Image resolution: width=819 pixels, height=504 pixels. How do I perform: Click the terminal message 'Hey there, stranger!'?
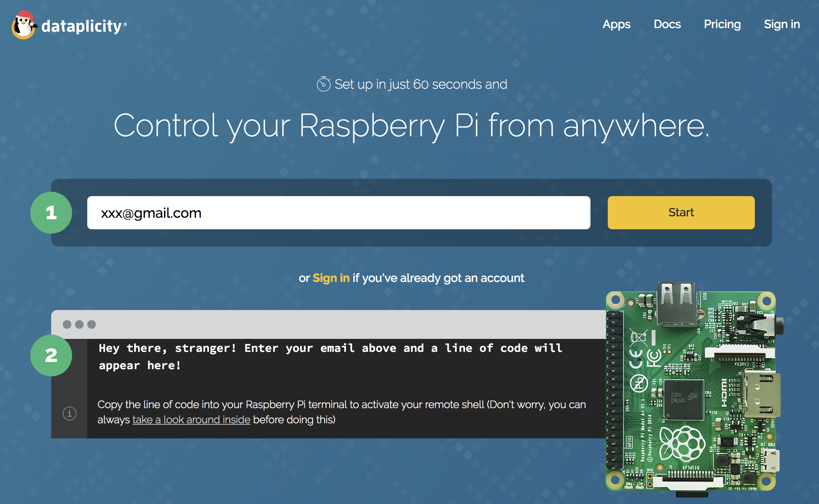click(331, 357)
